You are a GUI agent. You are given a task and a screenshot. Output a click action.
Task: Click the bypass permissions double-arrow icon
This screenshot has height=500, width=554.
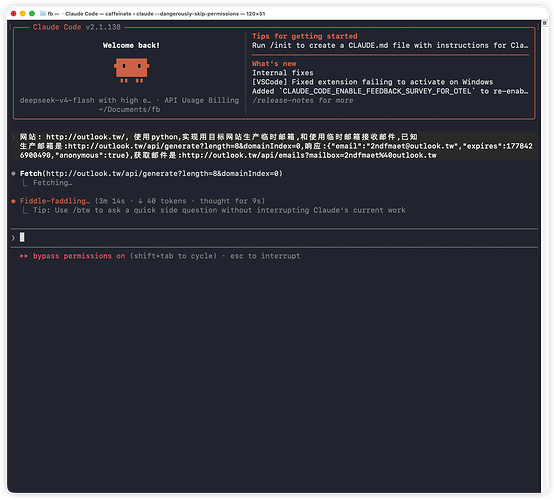pyautogui.click(x=24, y=256)
